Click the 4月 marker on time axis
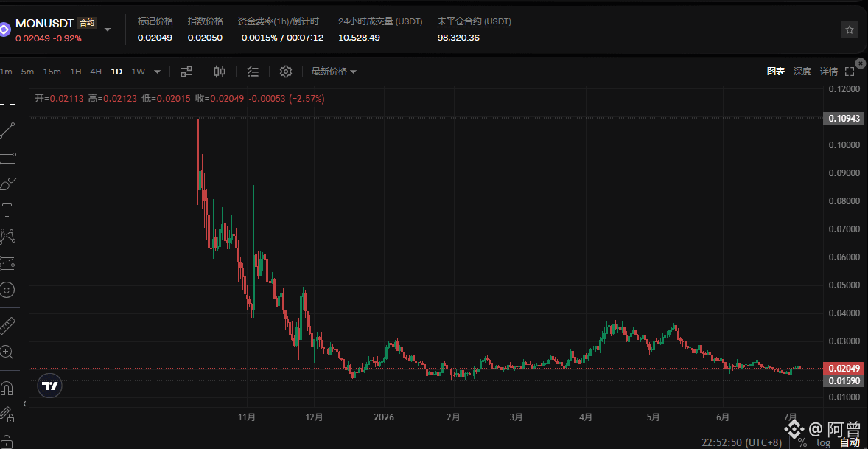The height and width of the screenshot is (449, 868). [586, 417]
